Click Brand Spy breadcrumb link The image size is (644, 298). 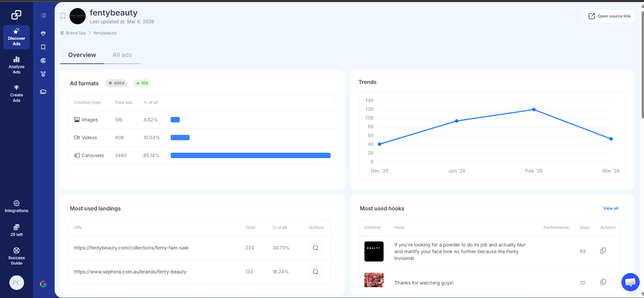[76, 33]
